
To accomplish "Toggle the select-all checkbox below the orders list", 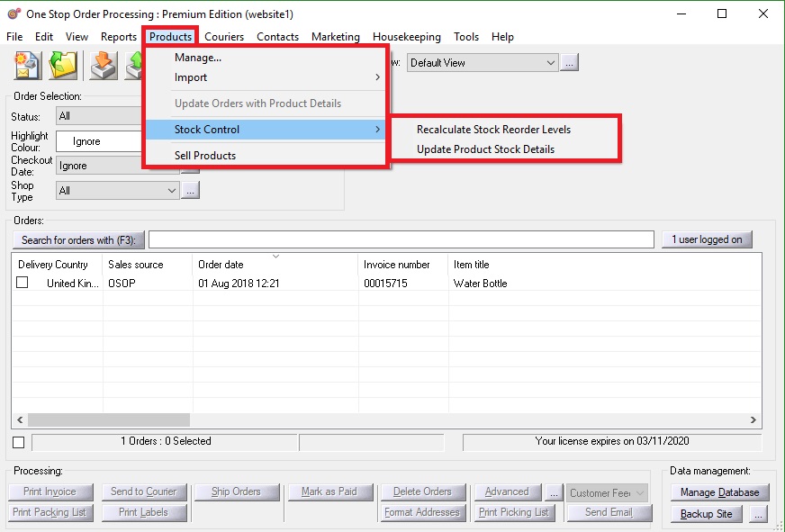I will (19, 442).
